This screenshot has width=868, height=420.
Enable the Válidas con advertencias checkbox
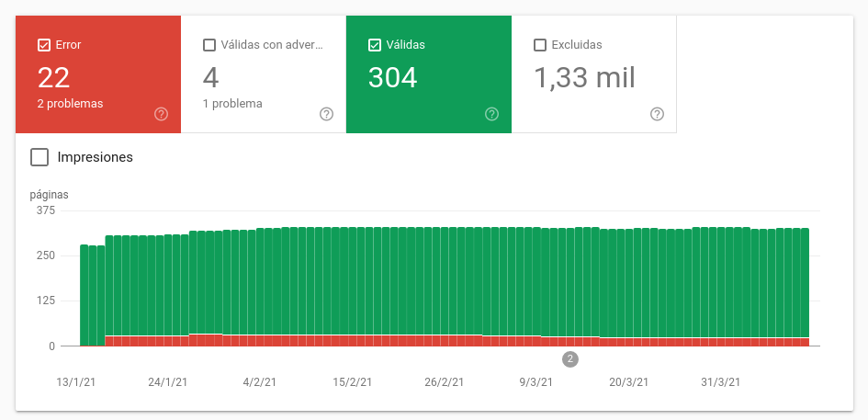pos(209,44)
